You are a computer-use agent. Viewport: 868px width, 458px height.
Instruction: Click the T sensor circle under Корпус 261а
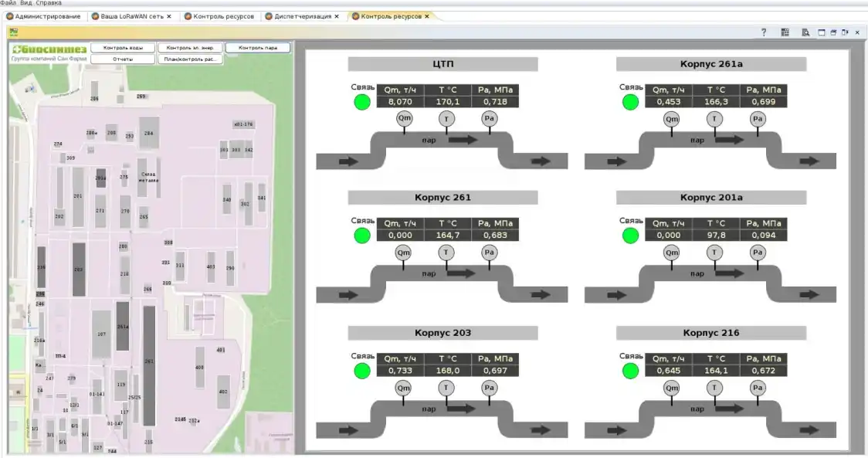[715, 118]
